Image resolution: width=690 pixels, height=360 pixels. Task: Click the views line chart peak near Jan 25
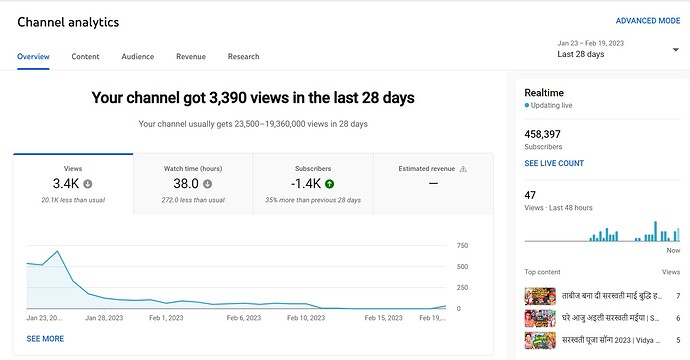click(57, 251)
